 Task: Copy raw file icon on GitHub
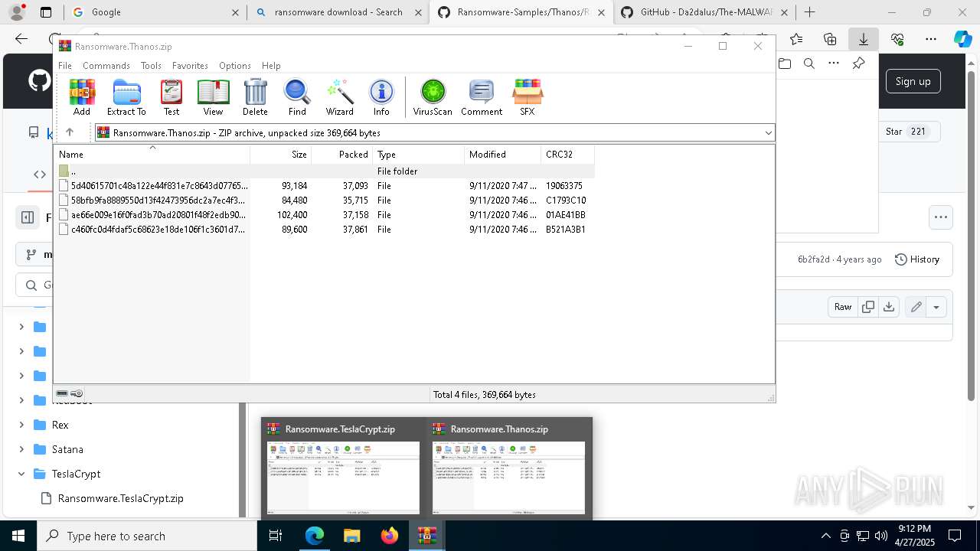(x=868, y=307)
